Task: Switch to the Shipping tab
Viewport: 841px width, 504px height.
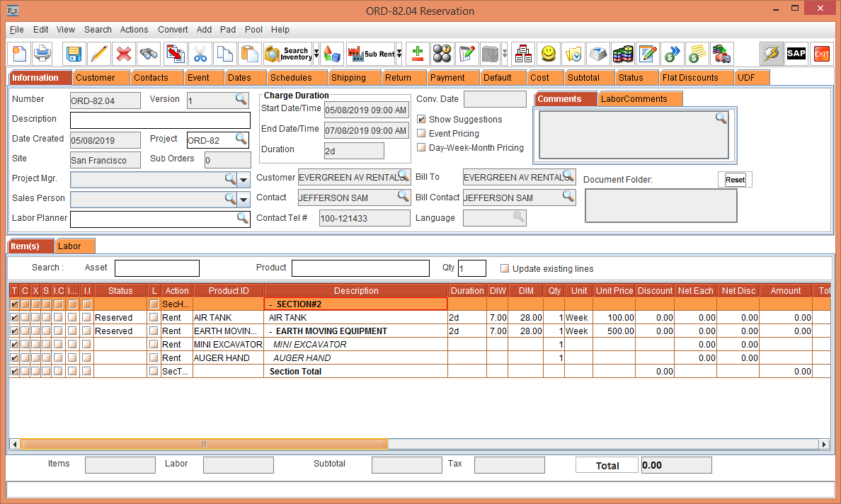Action: pos(348,78)
